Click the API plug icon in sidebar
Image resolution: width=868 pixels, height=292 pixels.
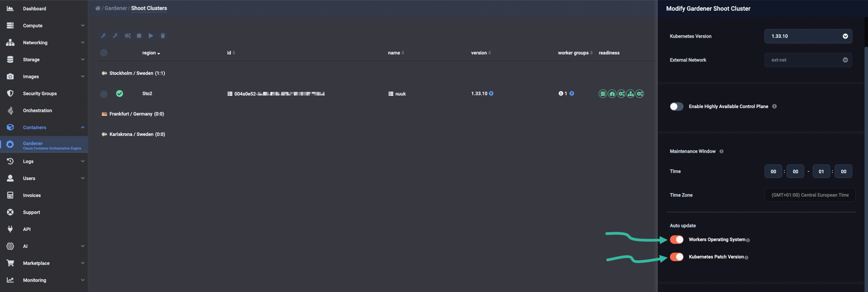tap(10, 229)
